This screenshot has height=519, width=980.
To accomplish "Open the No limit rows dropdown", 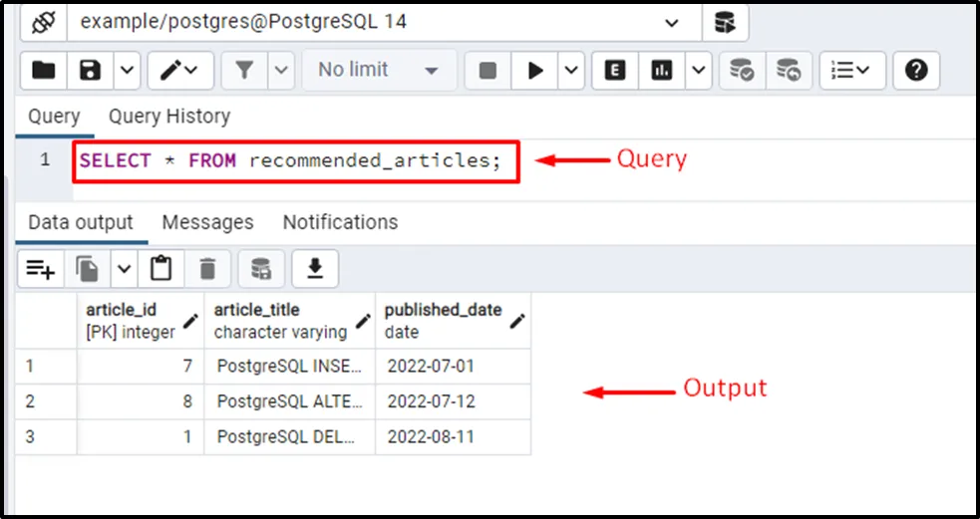I will click(x=377, y=70).
